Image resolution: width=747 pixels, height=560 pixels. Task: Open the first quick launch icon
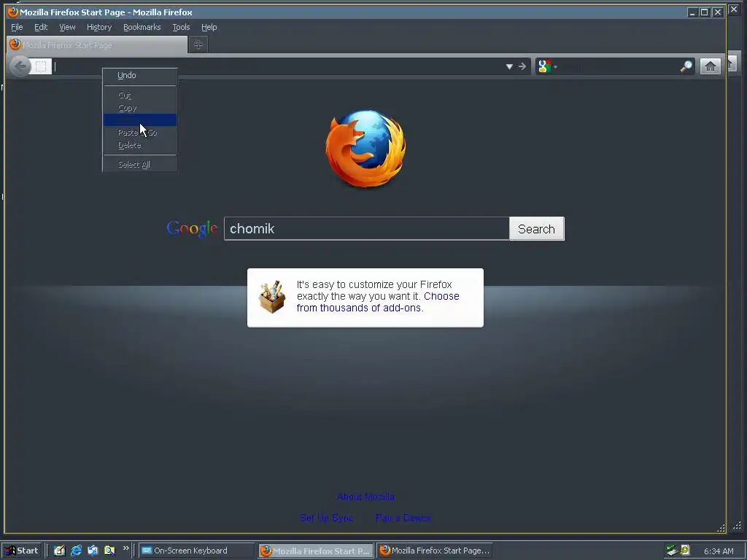(59, 551)
